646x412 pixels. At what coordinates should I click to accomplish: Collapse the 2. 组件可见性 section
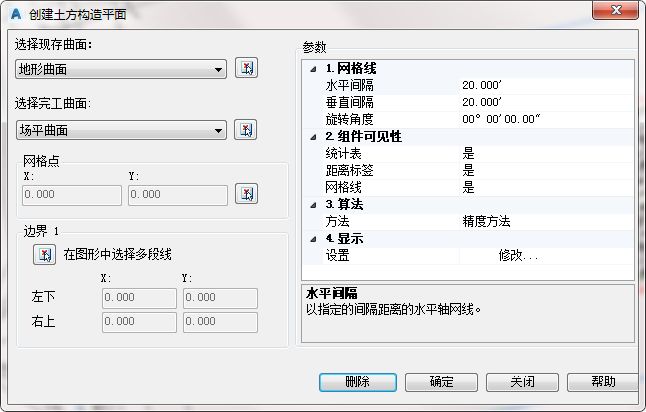313,137
